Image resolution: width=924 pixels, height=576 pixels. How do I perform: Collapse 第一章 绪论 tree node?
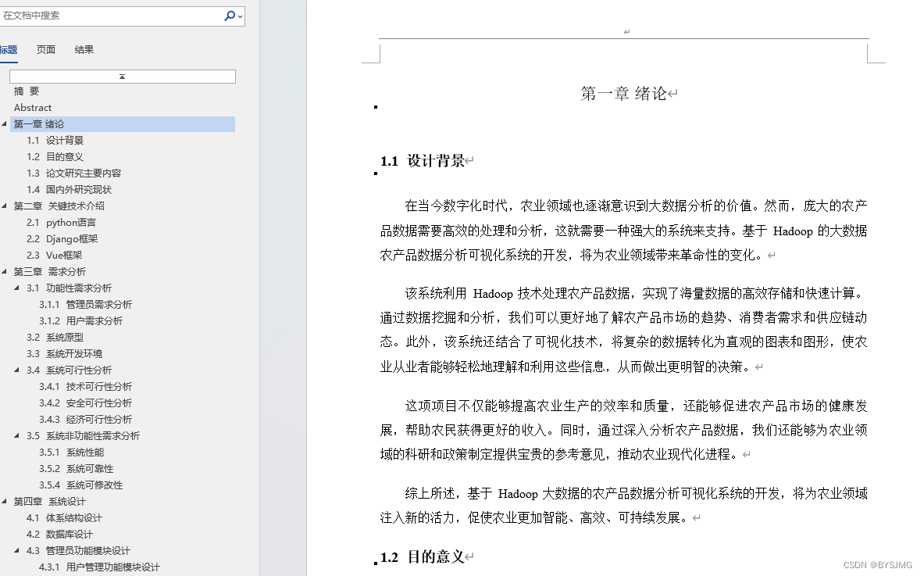(x=5, y=123)
